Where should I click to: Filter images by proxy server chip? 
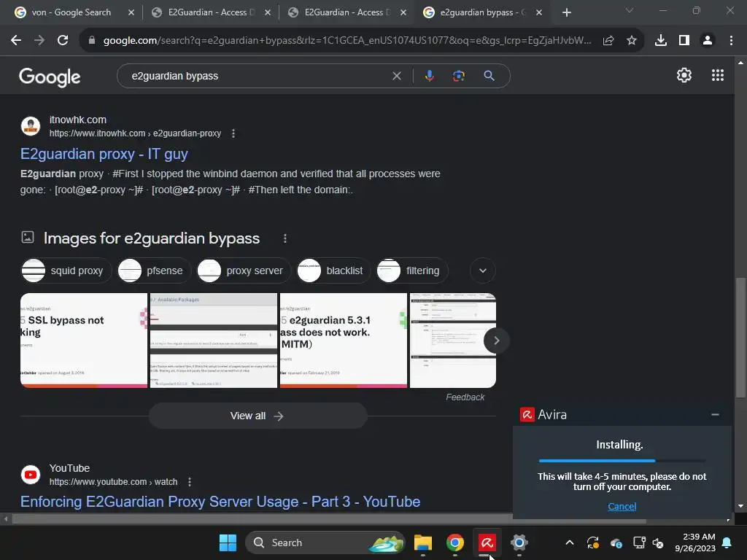pos(244,271)
